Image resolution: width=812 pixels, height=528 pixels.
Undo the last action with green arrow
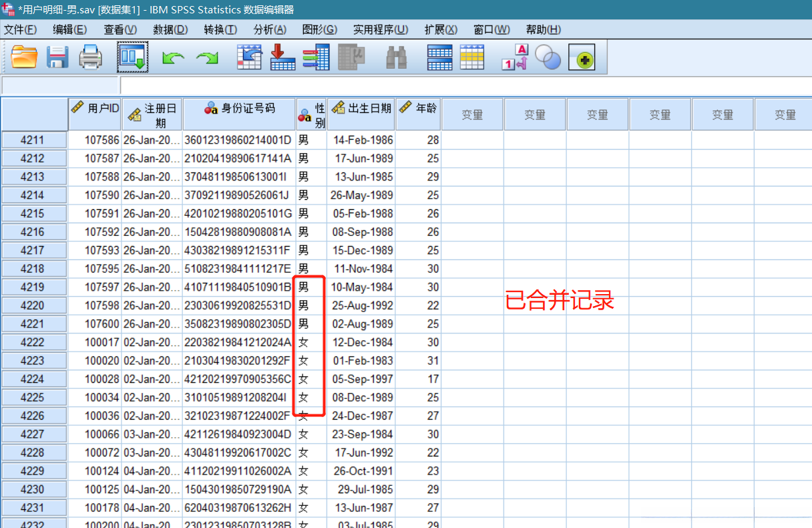[173, 59]
